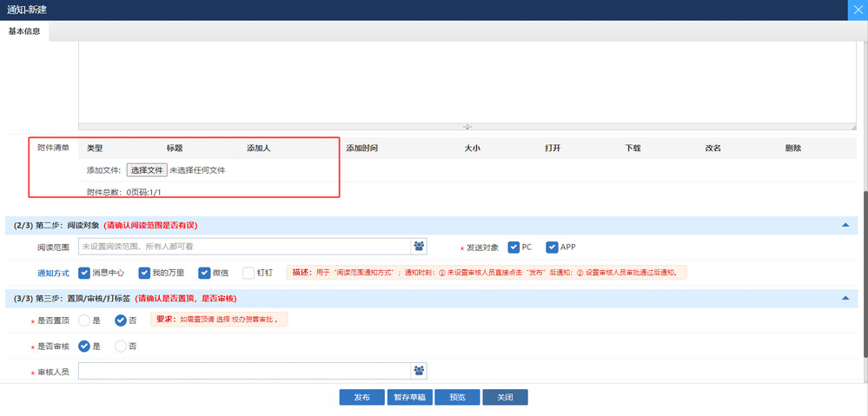
Task: Select 否 for 是否审核
Action: click(x=121, y=346)
